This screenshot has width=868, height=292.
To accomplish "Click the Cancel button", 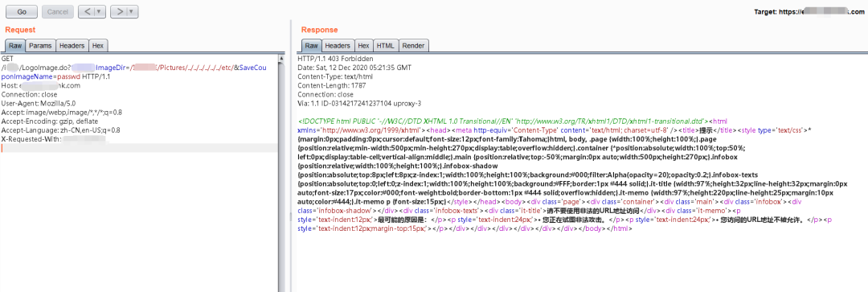I will pyautogui.click(x=57, y=11).
